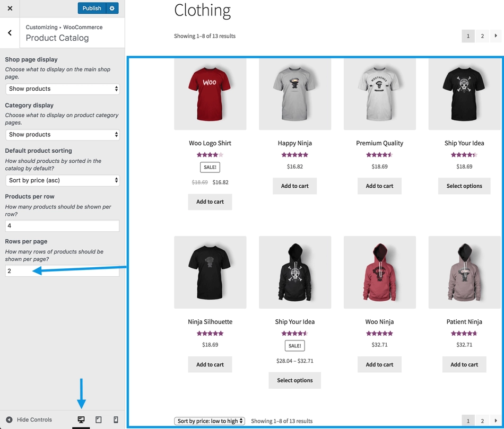Viewport: 504px width, 429px height.
Task: Add Woo Logo Shirt to cart
Action: [210, 202]
